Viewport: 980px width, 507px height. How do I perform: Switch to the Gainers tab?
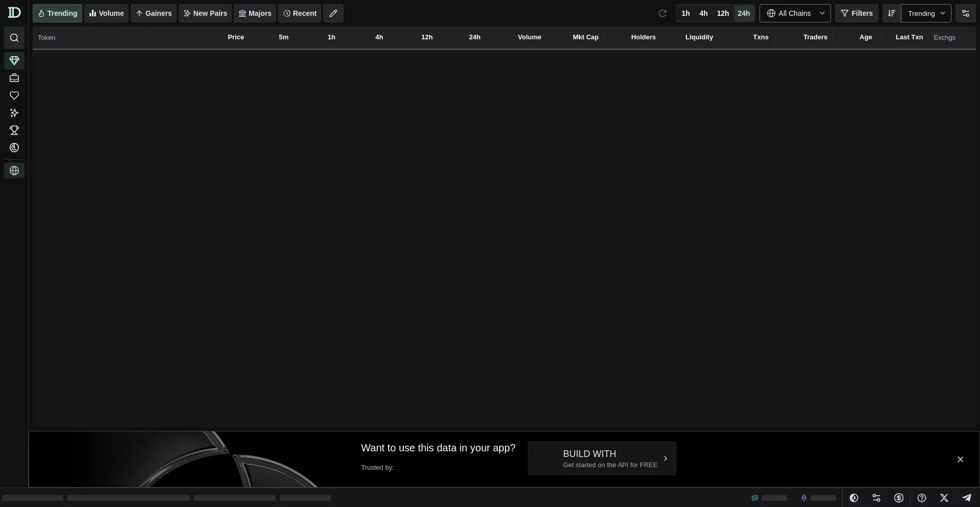pos(154,13)
